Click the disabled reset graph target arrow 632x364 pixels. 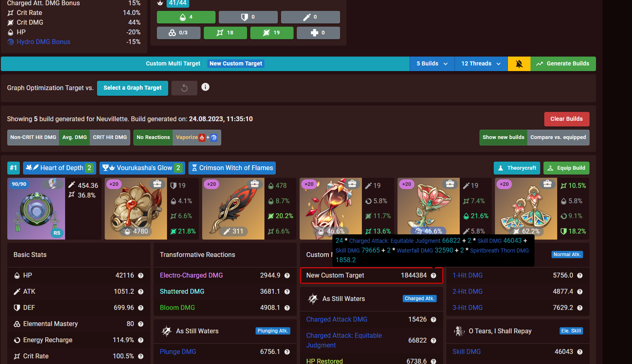pos(184,88)
